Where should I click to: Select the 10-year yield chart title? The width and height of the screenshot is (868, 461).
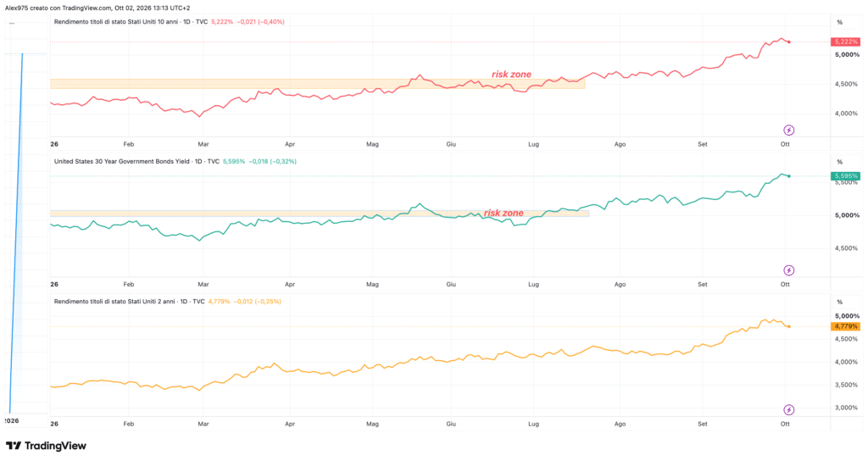131,21
